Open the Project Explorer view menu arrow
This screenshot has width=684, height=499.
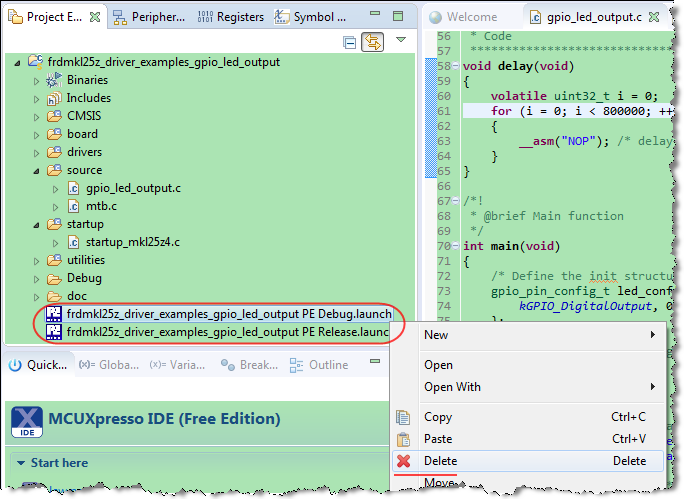click(x=401, y=40)
